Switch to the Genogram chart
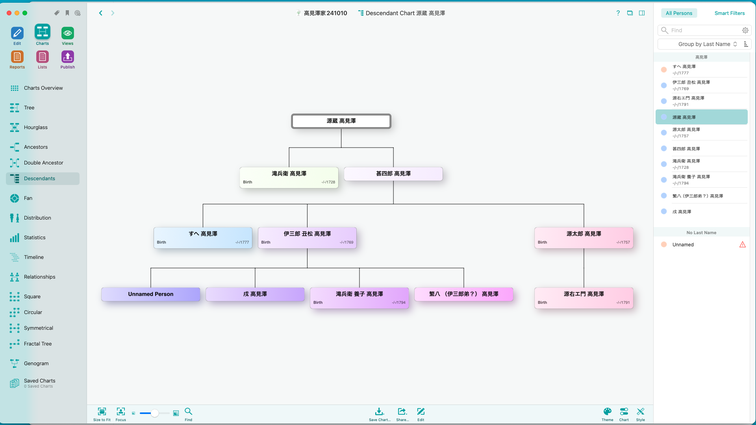The image size is (756, 425). point(42,363)
